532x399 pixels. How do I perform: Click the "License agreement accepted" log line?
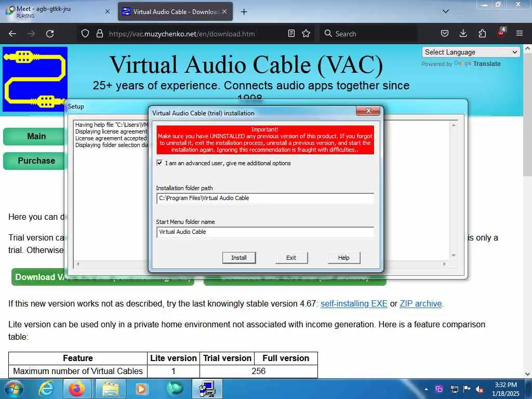point(111,138)
